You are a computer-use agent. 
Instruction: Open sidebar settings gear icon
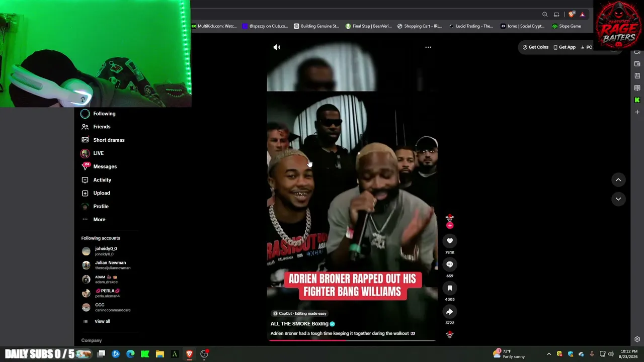click(x=637, y=339)
